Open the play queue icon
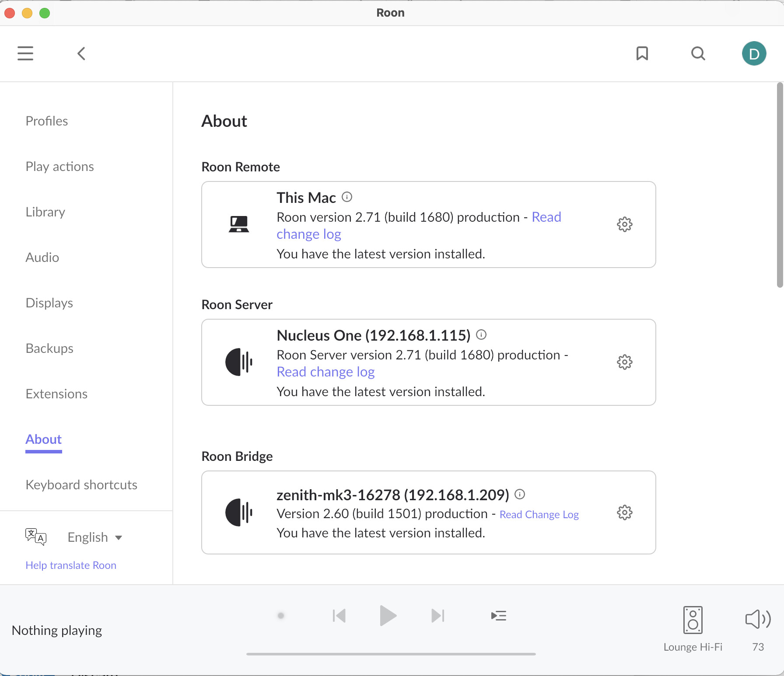The height and width of the screenshot is (676, 784). [x=499, y=616]
